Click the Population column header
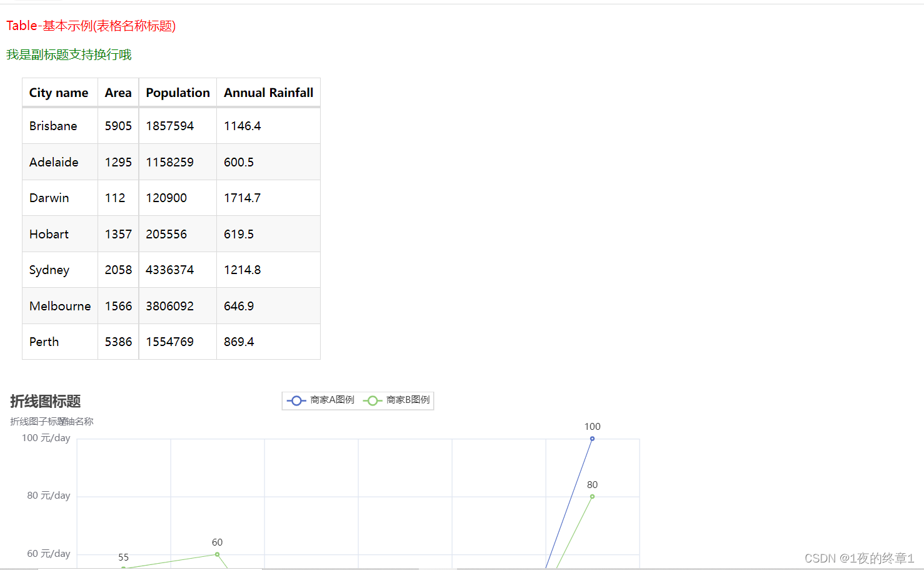 (x=178, y=93)
